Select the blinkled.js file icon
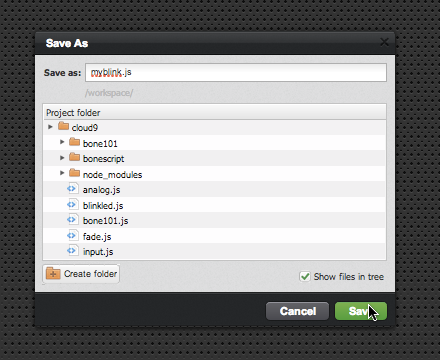This screenshot has height=360, width=440. [x=72, y=204]
